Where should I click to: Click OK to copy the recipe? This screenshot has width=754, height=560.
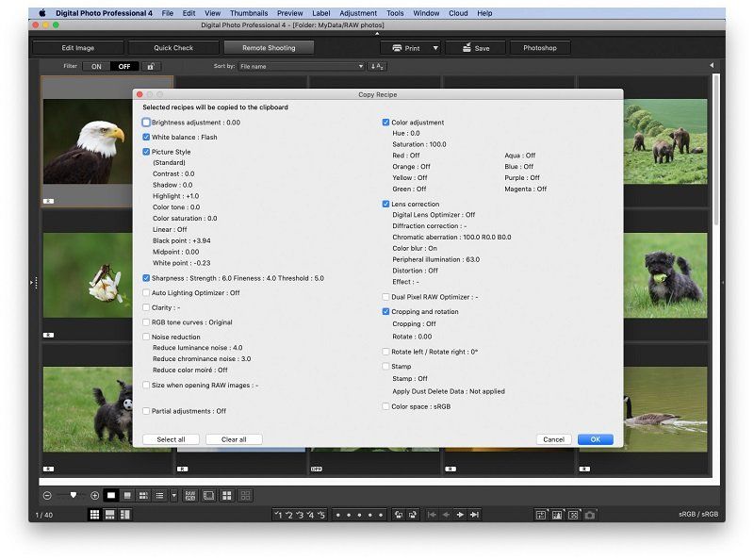tap(595, 439)
